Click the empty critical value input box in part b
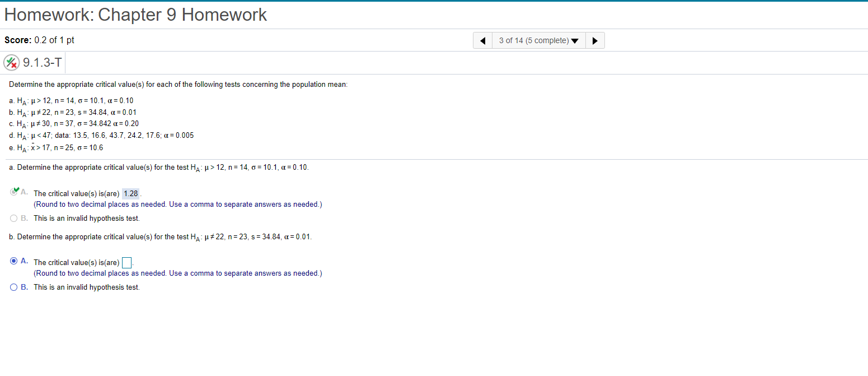Viewport: 868px width, 376px height. (126, 261)
